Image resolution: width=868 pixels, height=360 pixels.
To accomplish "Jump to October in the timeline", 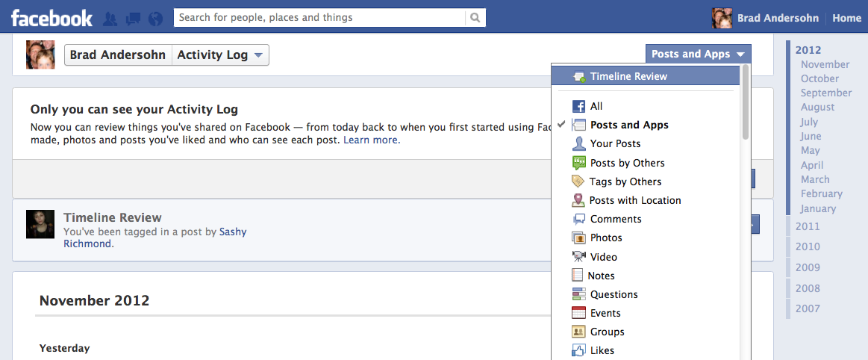I will [x=819, y=78].
